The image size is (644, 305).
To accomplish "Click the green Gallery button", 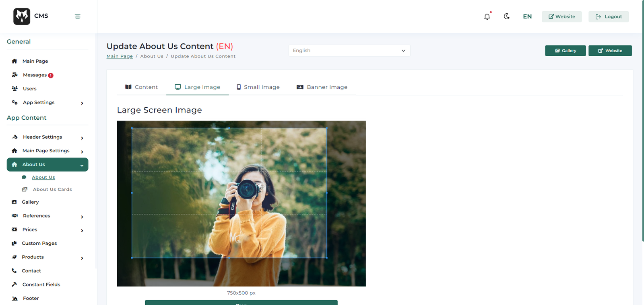I will 565,51.
